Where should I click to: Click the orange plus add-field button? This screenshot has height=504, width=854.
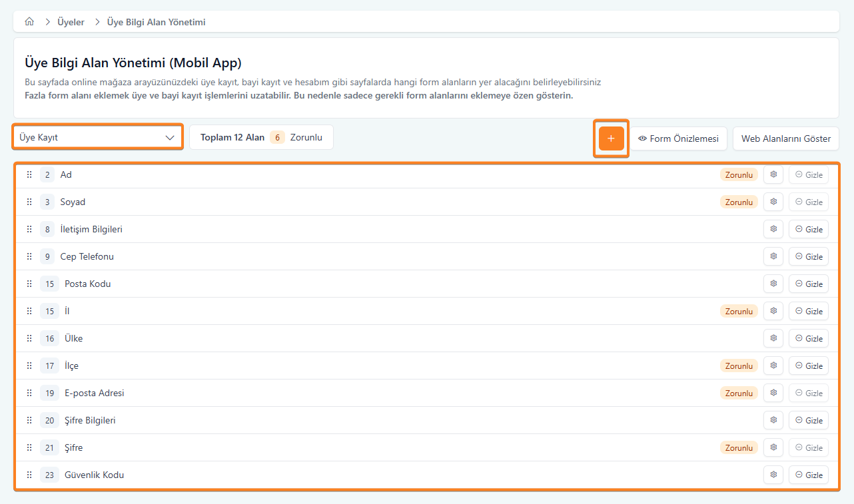[x=611, y=138]
